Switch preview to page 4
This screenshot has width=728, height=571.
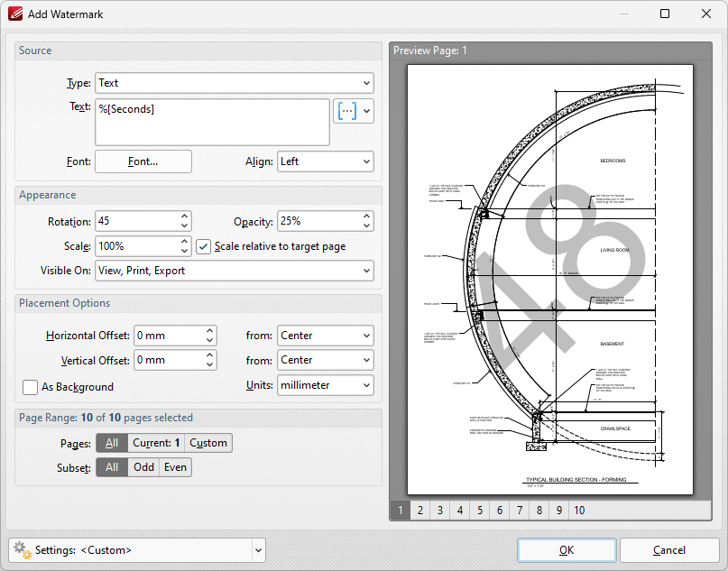coord(460,511)
